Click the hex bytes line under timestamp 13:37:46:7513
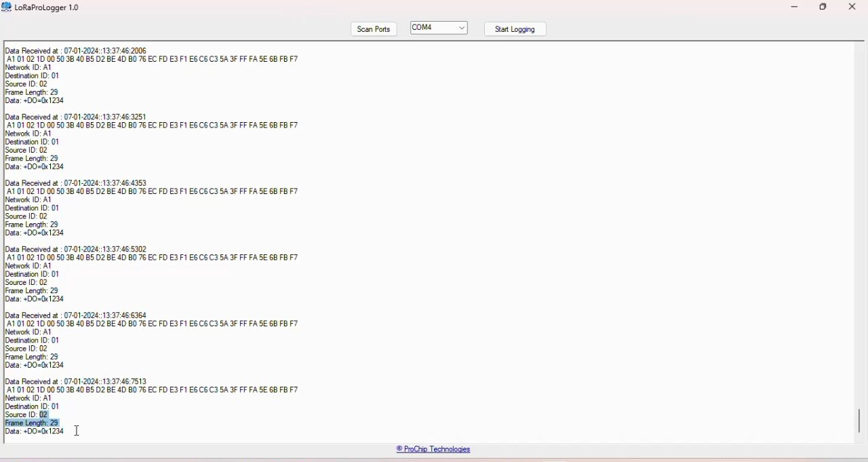Viewport: 868px width, 462px height. coord(153,391)
